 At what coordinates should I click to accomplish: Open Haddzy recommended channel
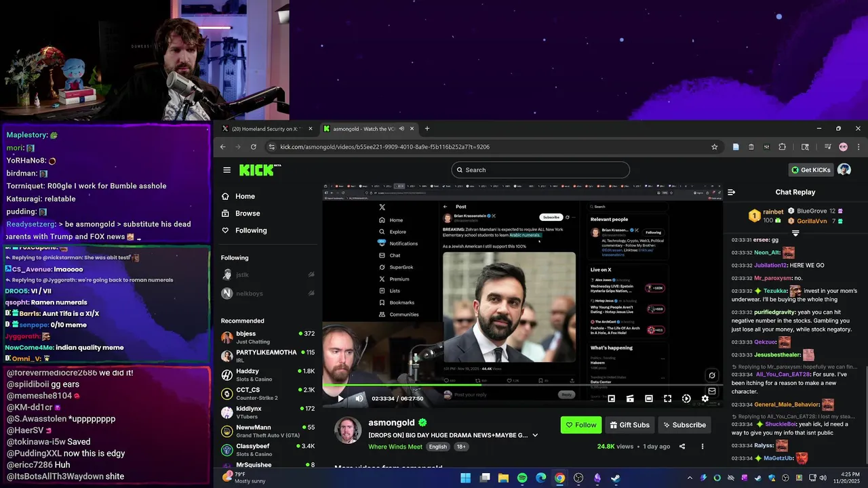pyautogui.click(x=267, y=375)
